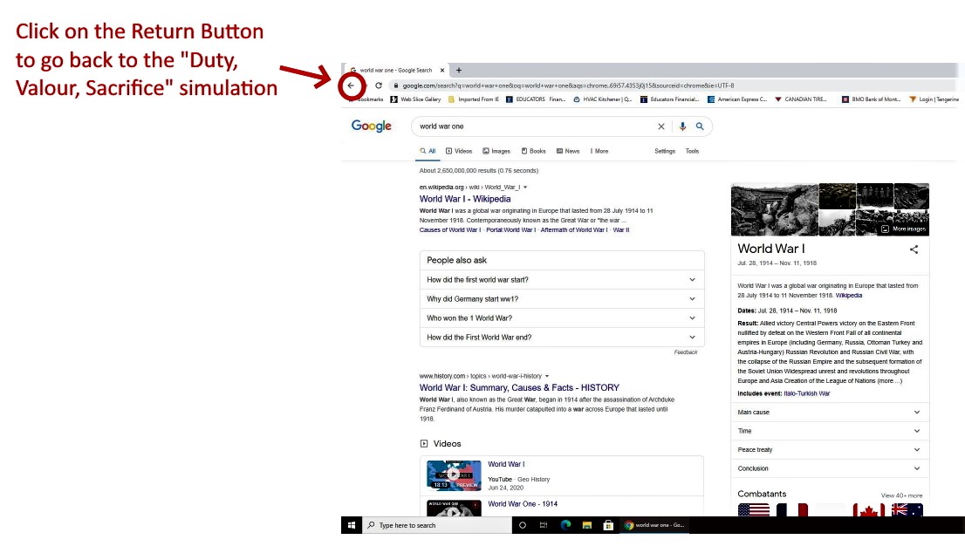This screenshot has width=965, height=560.
Task: Open Task View on the taskbar
Action: 544,525
